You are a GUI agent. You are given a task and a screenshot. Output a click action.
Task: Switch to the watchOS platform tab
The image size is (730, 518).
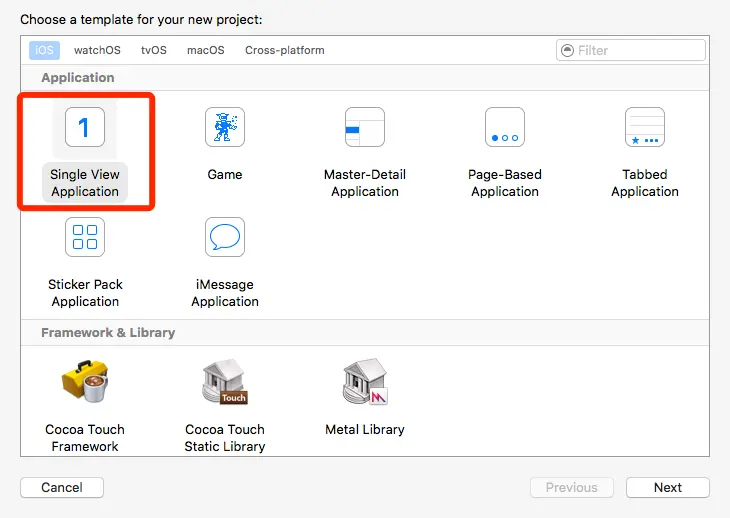click(x=97, y=50)
